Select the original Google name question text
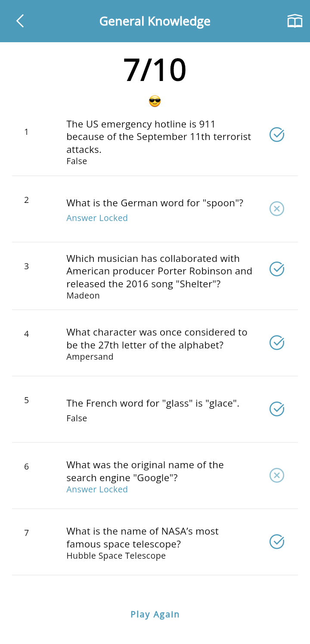 145,471
